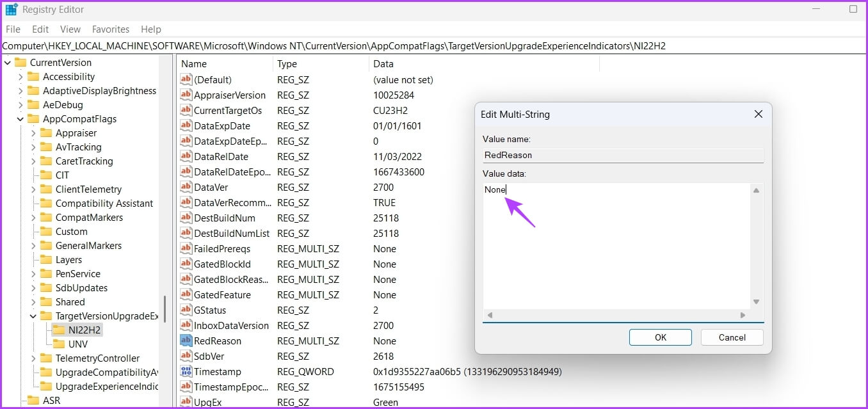Viewport: 868px width, 409px height.
Task: Click the ASR folder icon
Action: point(33,401)
